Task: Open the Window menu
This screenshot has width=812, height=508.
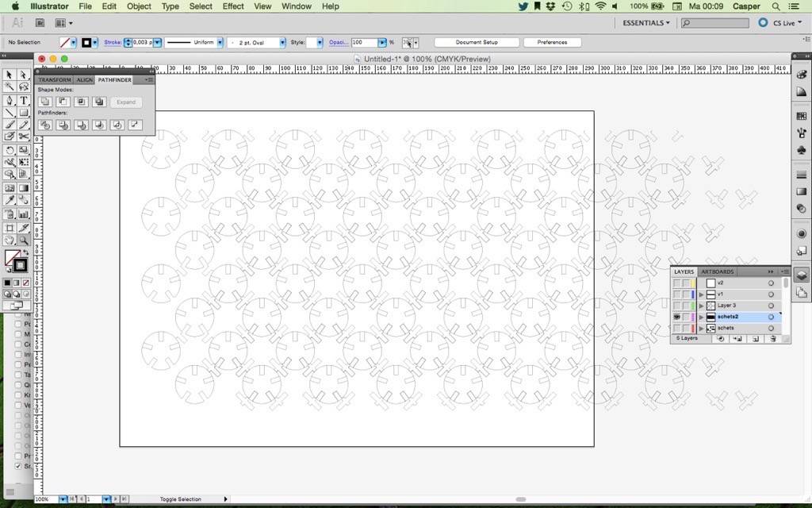Action: pos(297,6)
